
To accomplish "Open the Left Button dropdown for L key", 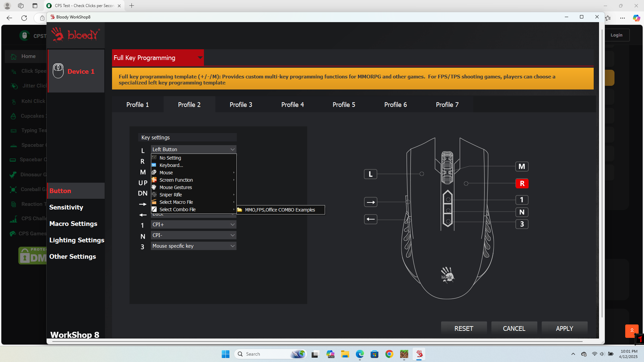I will 194,149.
